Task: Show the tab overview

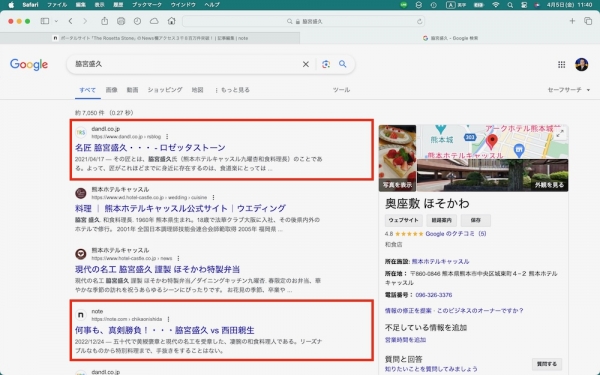Action: [588, 21]
